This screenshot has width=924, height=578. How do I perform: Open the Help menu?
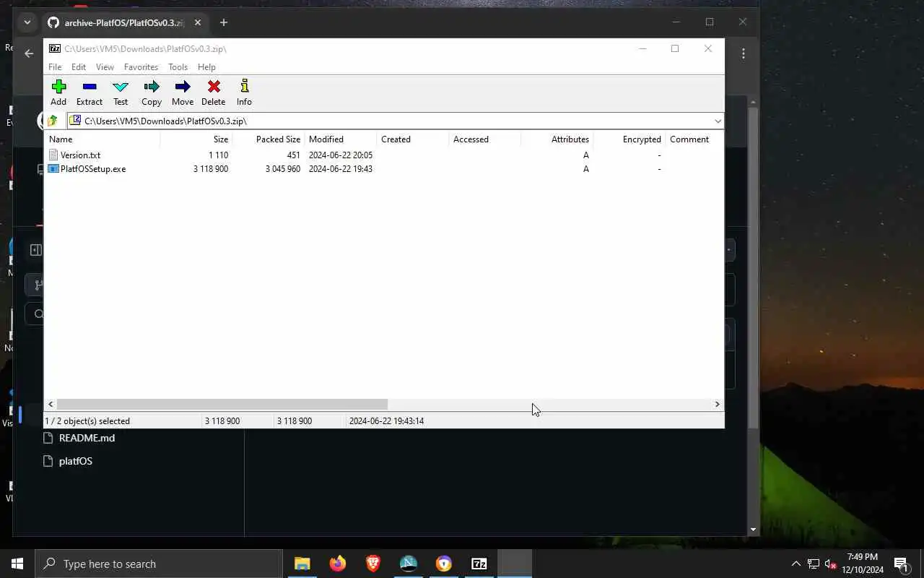click(206, 66)
